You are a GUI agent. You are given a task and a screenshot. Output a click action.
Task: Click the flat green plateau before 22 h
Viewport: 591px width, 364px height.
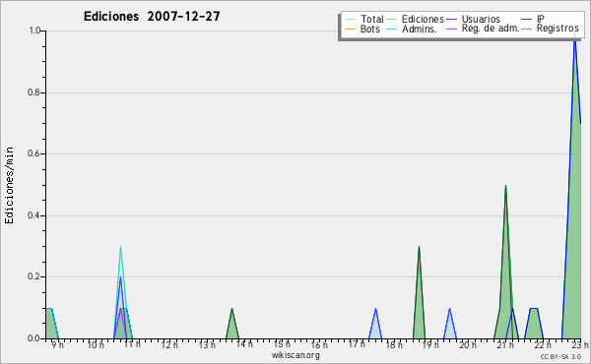pyautogui.click(x=534, y=324)
